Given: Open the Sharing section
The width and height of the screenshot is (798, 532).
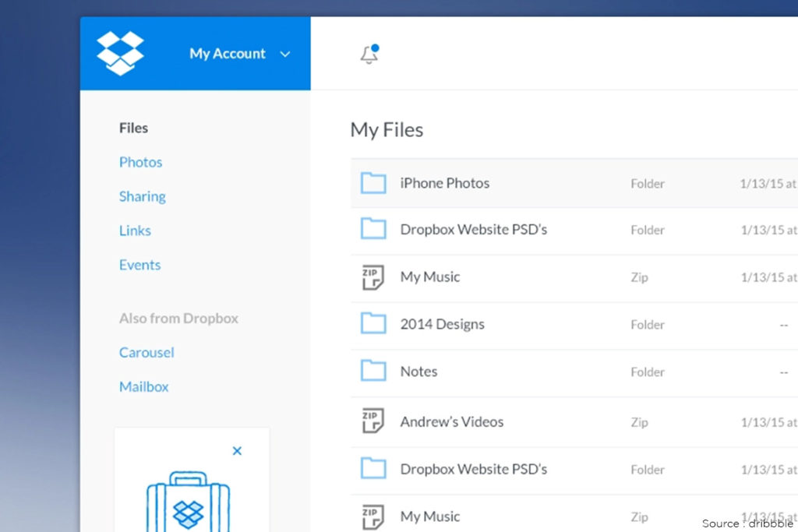Looking at the screenshot, I should point(143,197).
